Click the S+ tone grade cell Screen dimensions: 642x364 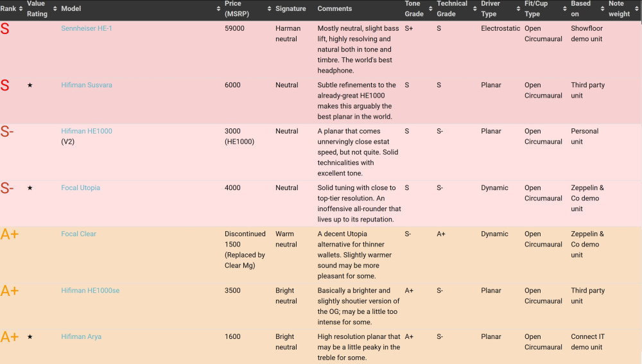pos(408,28)
